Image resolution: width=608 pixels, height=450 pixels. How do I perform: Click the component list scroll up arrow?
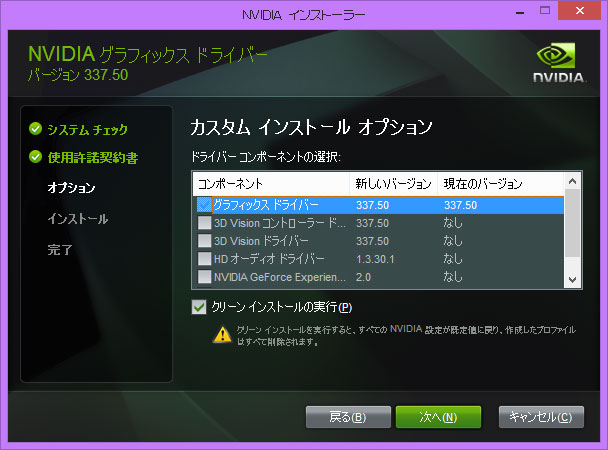(572, 181)
